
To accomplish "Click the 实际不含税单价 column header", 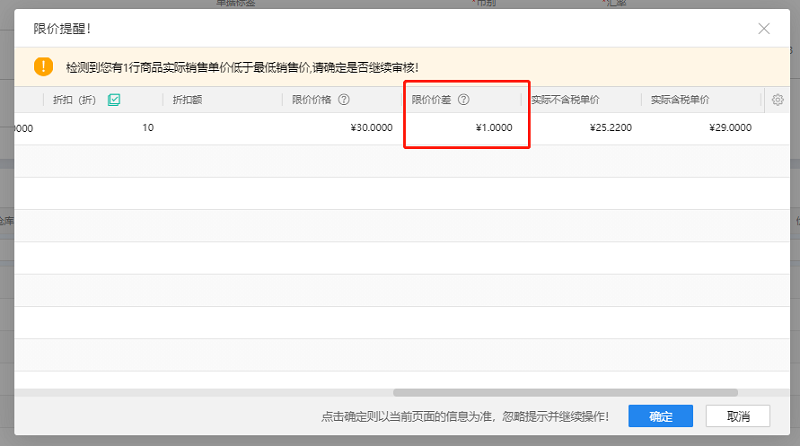I will pyautogui.click(x=565, y=100).
